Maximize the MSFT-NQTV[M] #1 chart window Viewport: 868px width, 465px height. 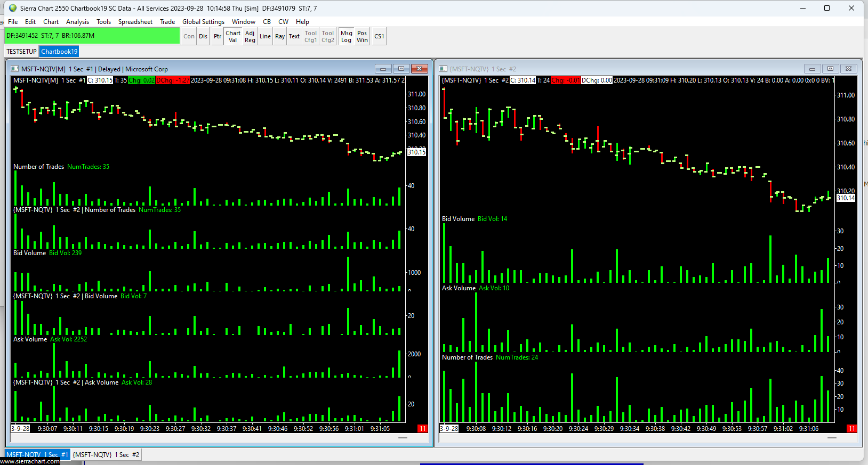(x=401, y=69)
